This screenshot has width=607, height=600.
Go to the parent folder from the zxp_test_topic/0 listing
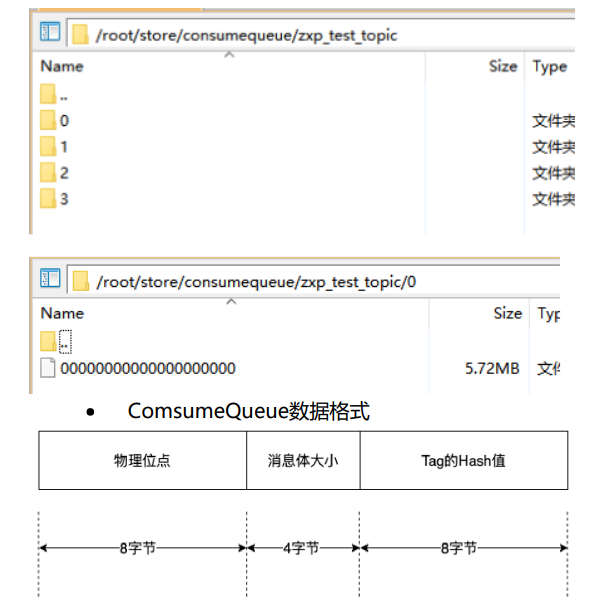click(64, 342)
